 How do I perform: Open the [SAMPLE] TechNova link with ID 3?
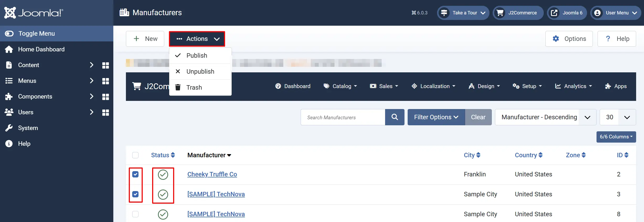point(216,194)
